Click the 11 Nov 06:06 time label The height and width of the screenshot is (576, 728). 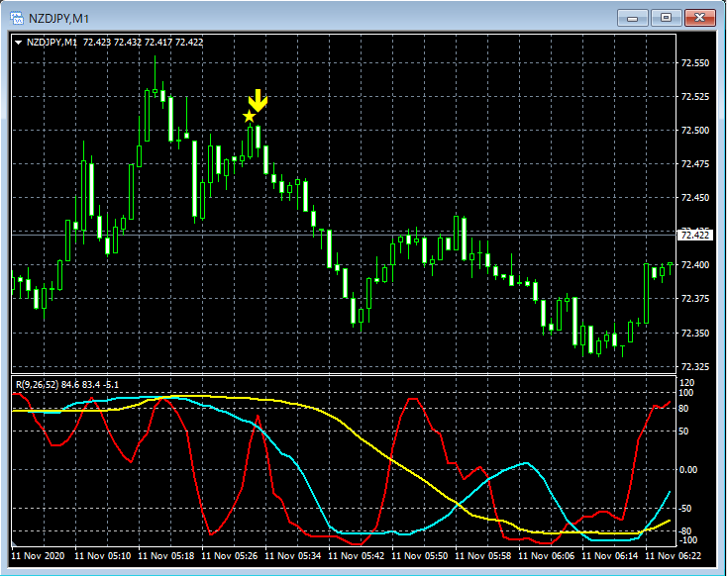(547, 555)
